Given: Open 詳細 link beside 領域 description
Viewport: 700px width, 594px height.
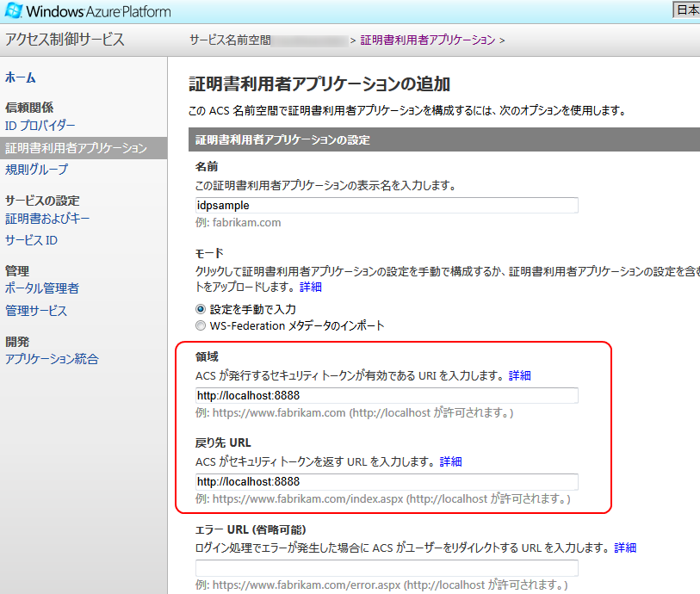Looking at the screenshot, I should [x=520, y=376].
